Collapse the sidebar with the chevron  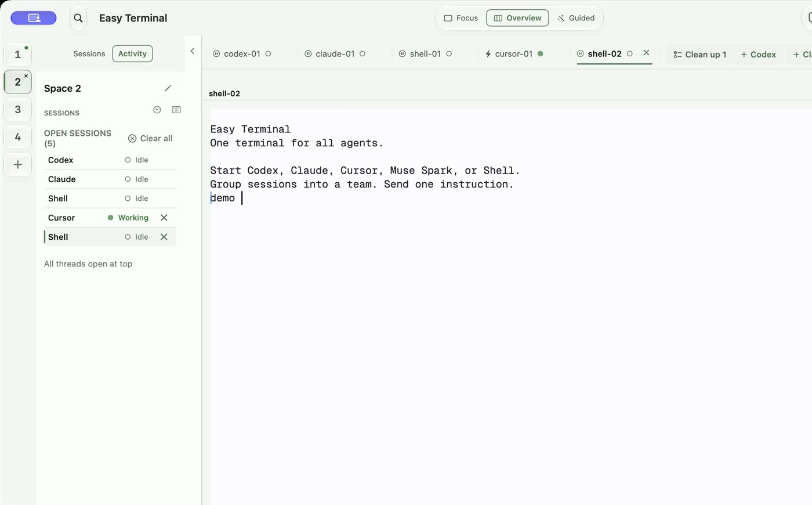(x=193, y=51)
